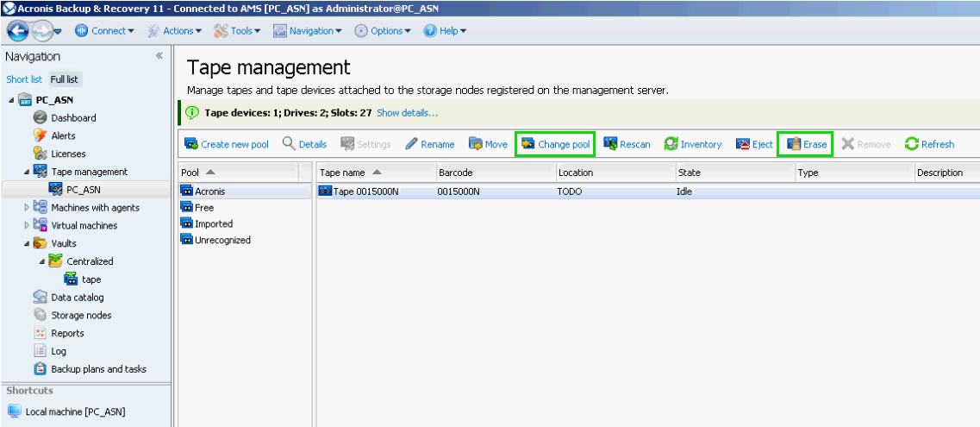Click the Rename toolbar button
Viewport: 980px width, 427px height.
pos(430,144)
